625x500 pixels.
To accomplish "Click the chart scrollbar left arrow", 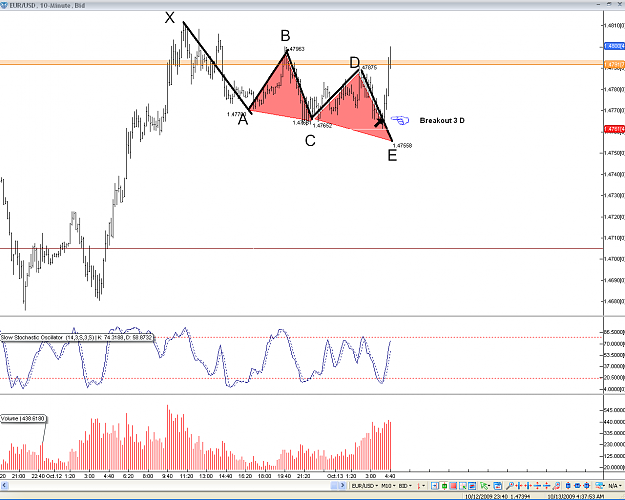I will point(4,485).
